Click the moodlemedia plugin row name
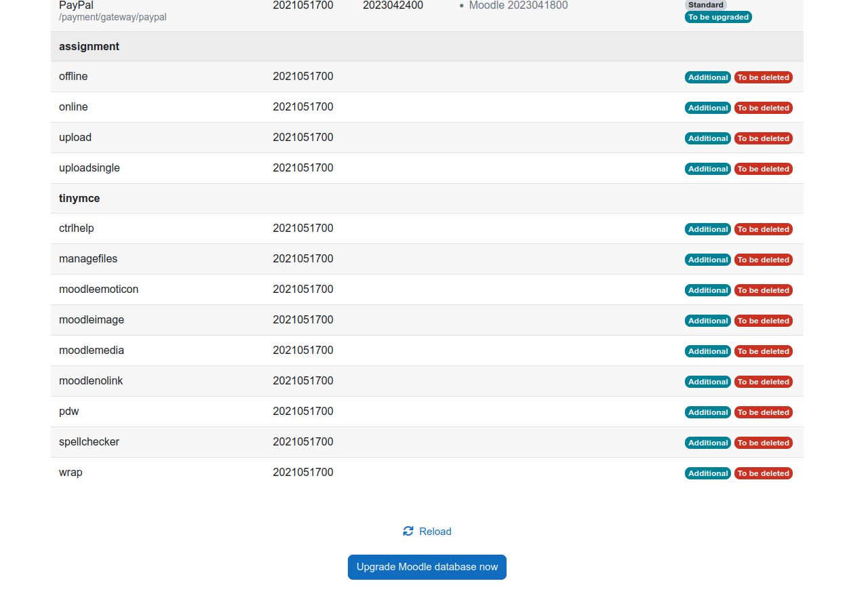The width and height of the screenshot is (868, 596). pyautogui.click(x=92, y=351)
